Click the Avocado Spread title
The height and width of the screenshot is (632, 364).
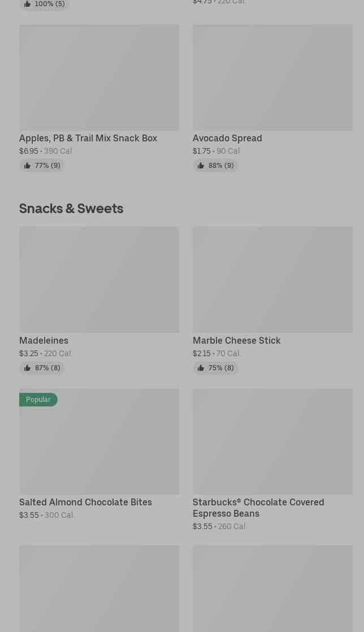[227, 138]
